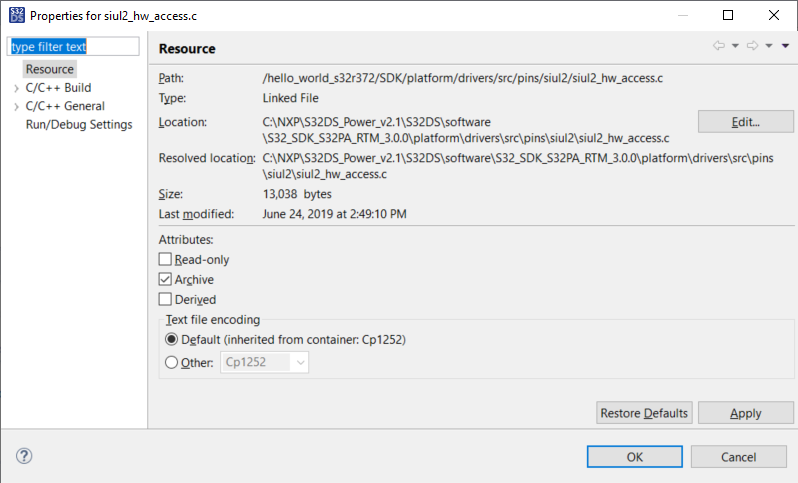
Task: Toggle the Derived checkbox
Action: click(166, 299)
